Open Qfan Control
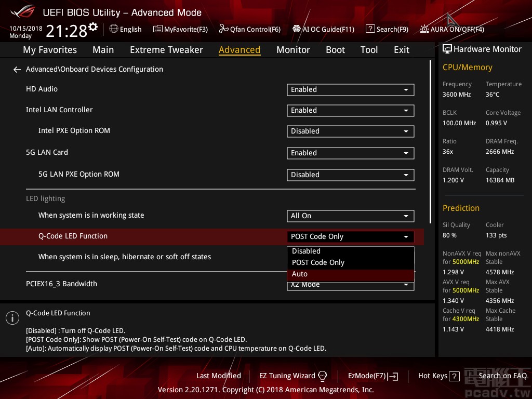 point(249,30)
